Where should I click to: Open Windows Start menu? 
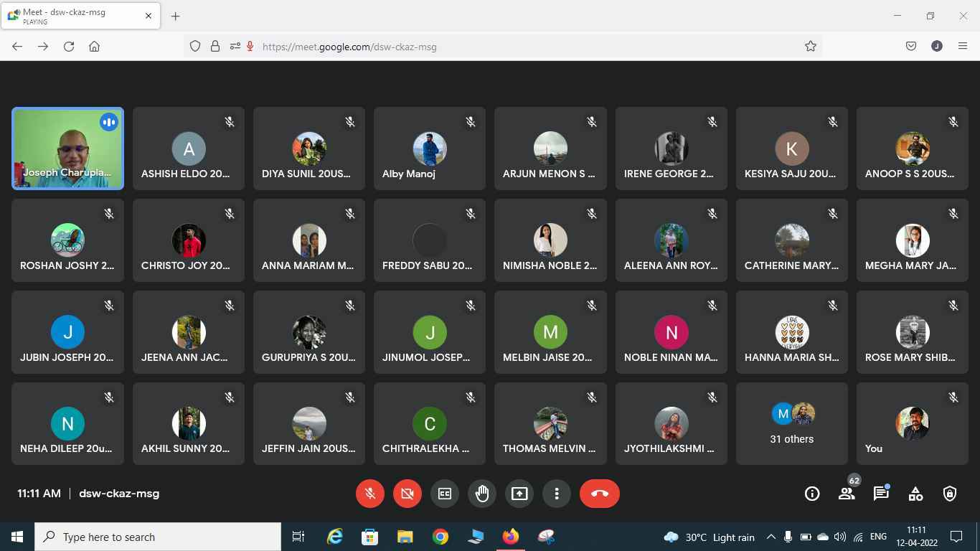pyautogui.click(x=17, y=537)
